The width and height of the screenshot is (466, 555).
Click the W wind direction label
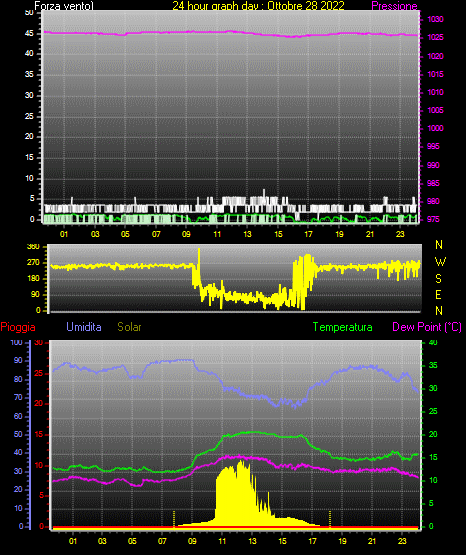click(440, 262)
